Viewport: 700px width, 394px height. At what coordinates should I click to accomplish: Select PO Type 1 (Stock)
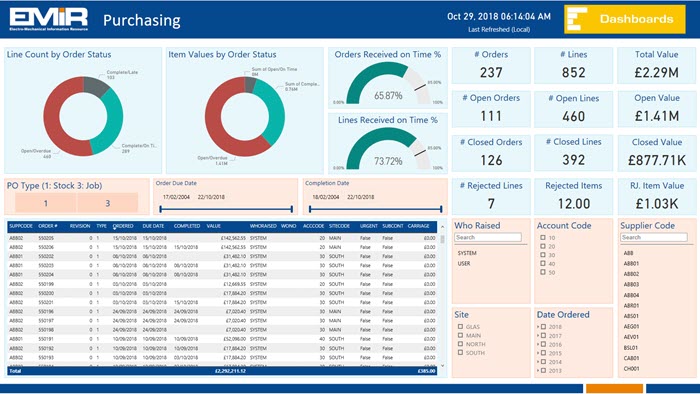46,203
